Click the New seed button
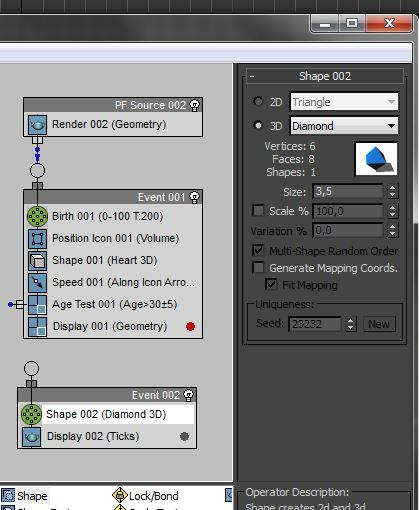The height and width of the screenshot is (510, 419). (379, 324)
